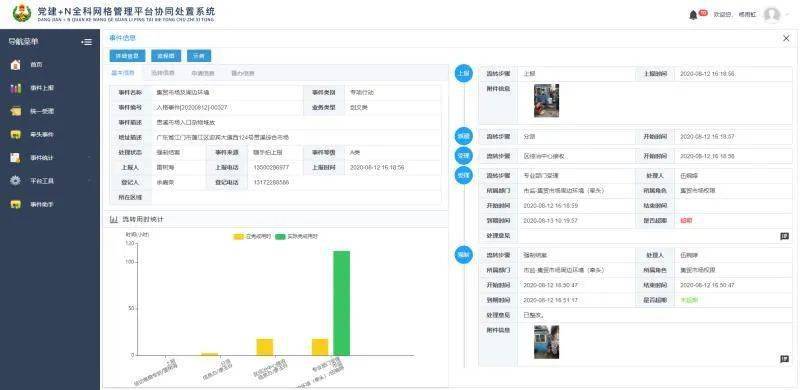Screen dimensions: 800x390
Task: Click the document icon beside 事件统计
Action: 16,158
